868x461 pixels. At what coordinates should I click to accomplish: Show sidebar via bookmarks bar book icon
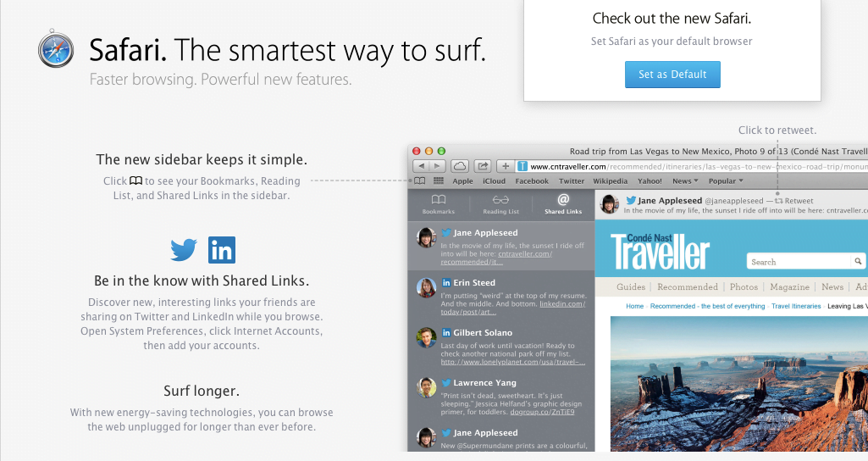[x=420, y=181]
